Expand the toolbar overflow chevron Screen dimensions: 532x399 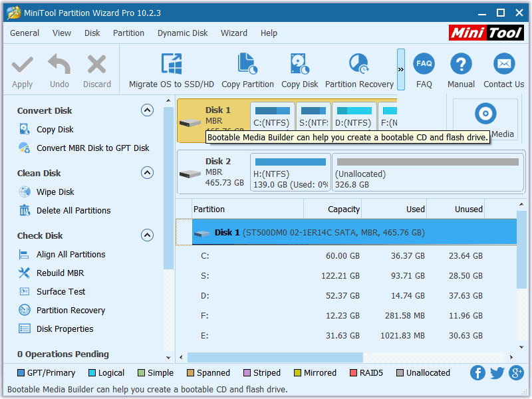coord(401,70)
